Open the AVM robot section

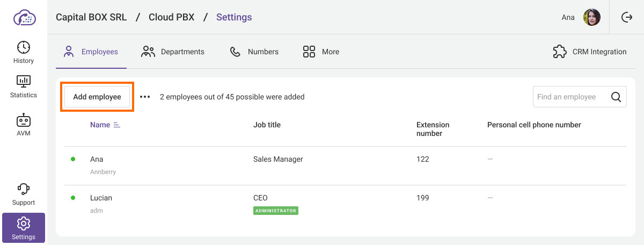point(24,125)
